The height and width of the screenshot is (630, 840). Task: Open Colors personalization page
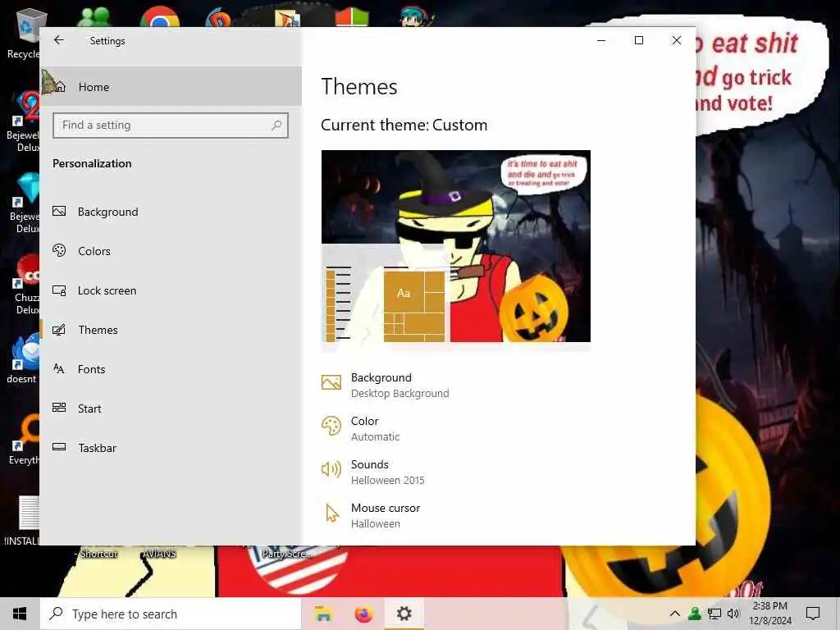pos(171,251)
